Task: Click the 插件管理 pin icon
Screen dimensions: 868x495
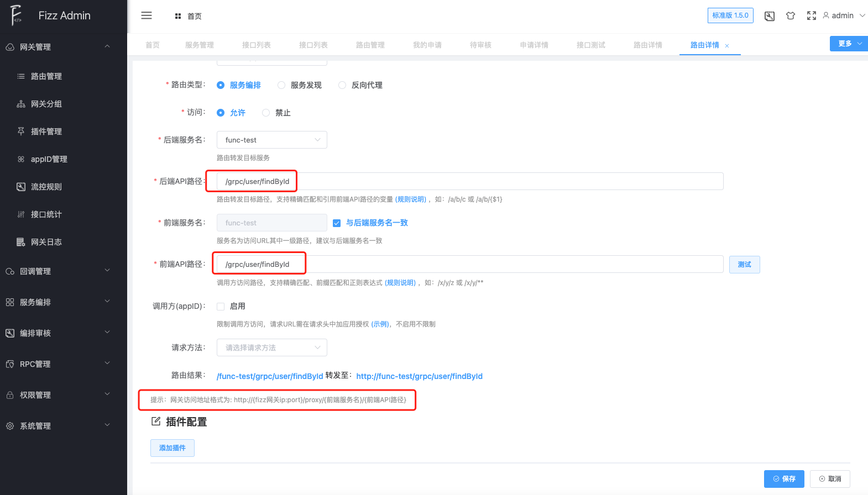Action: [x=21, y=131]
